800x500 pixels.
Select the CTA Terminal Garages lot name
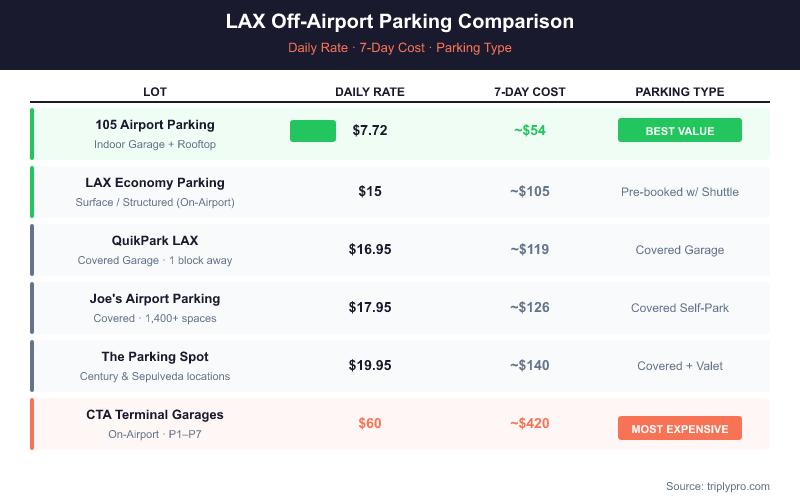coord(155,415)
